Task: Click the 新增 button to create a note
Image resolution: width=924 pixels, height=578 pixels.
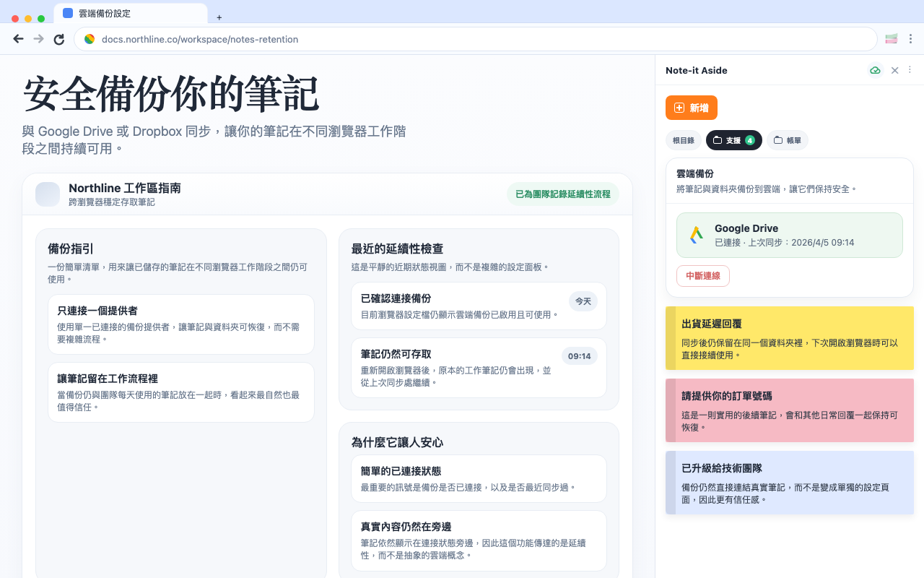Action: click(x=691, y=108)
